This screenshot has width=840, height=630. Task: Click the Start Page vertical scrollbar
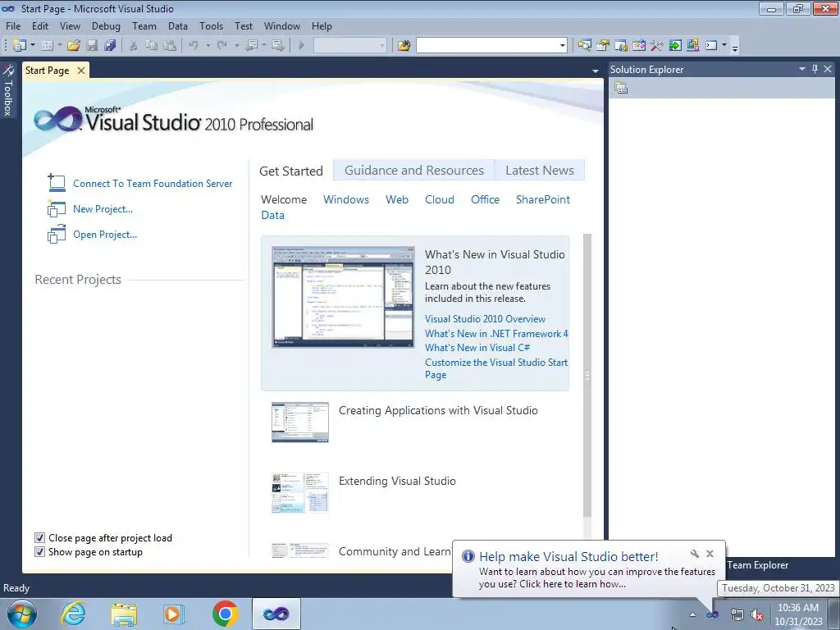tap(587, 375)
